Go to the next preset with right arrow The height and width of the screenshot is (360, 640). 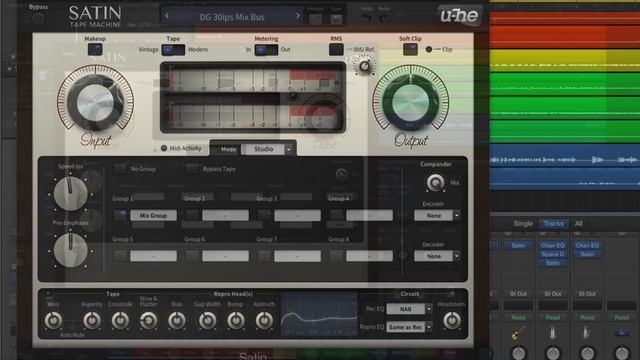point(298,16)
